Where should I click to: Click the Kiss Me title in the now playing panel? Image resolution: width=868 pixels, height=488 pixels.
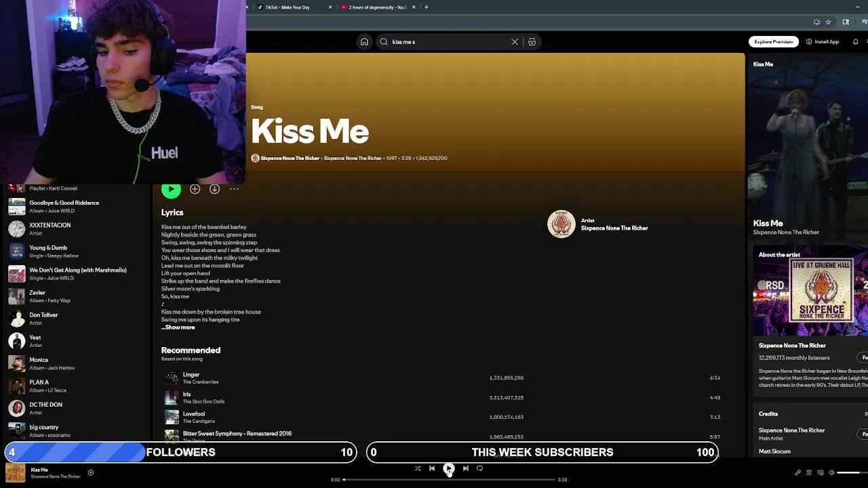[768, 223]
